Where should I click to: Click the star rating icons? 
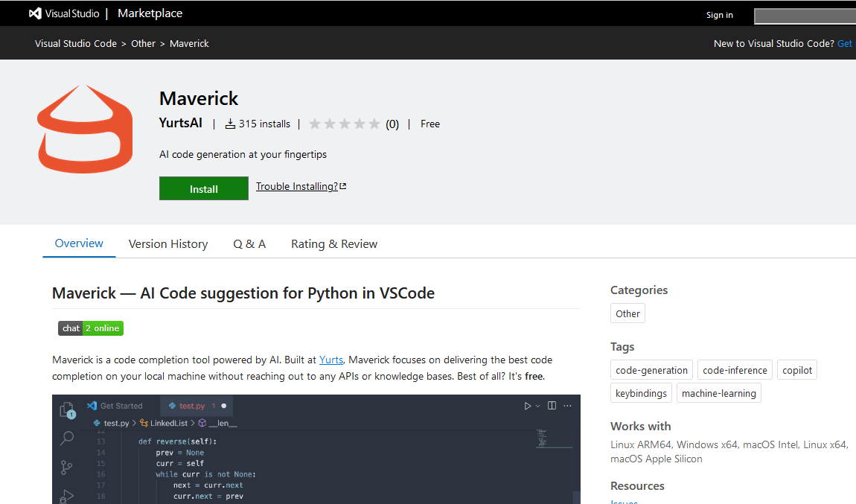[344, 124]
